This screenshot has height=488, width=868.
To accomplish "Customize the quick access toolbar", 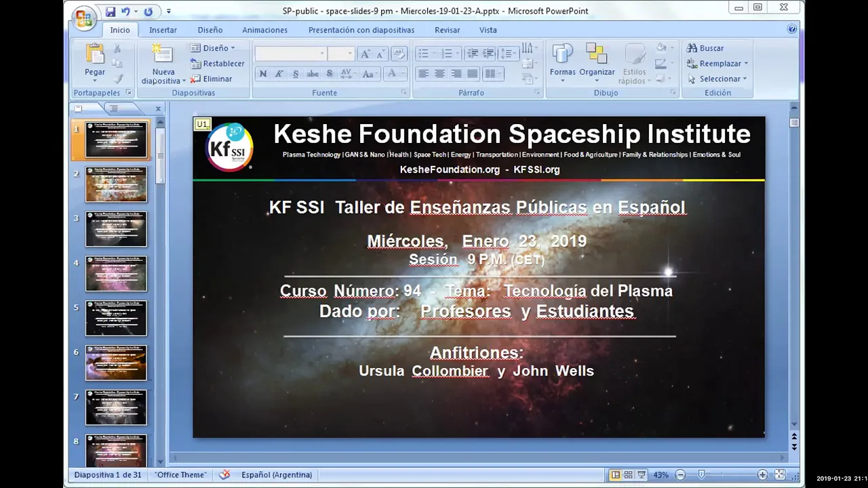I will 169,12.
